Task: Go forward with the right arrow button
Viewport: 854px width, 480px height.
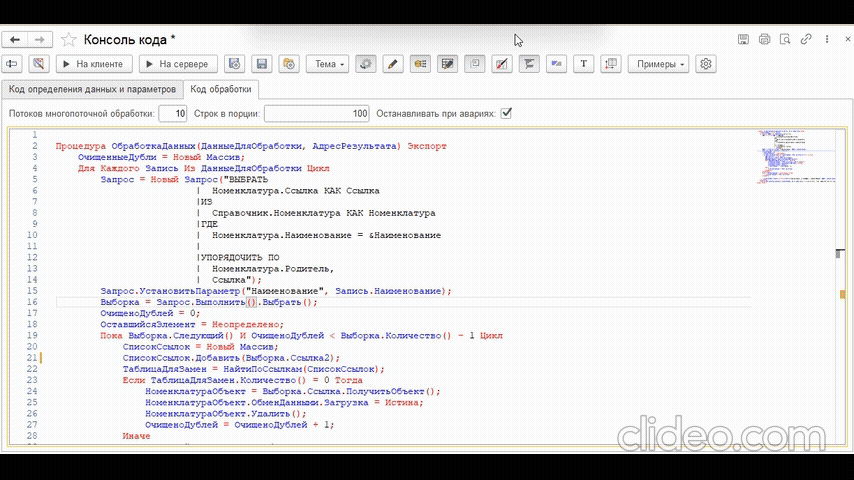Action: 39,40
